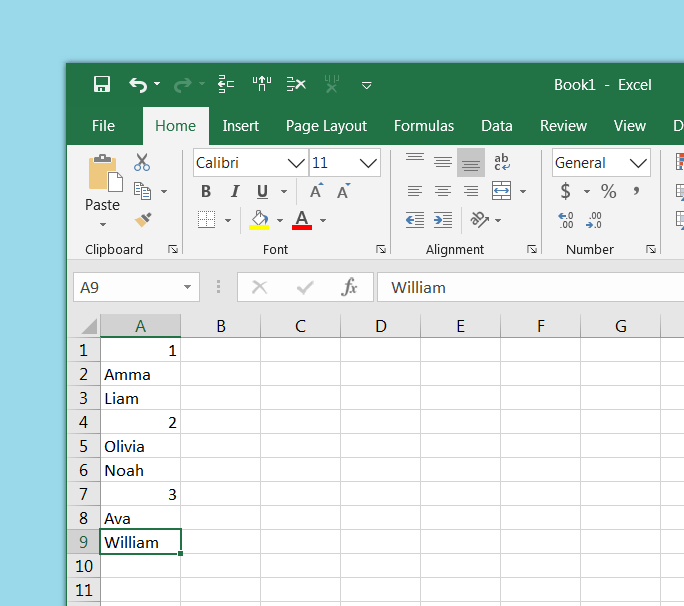Click the Insert Function fx icon
684x606 pixels.
click(x=349, y=288)
